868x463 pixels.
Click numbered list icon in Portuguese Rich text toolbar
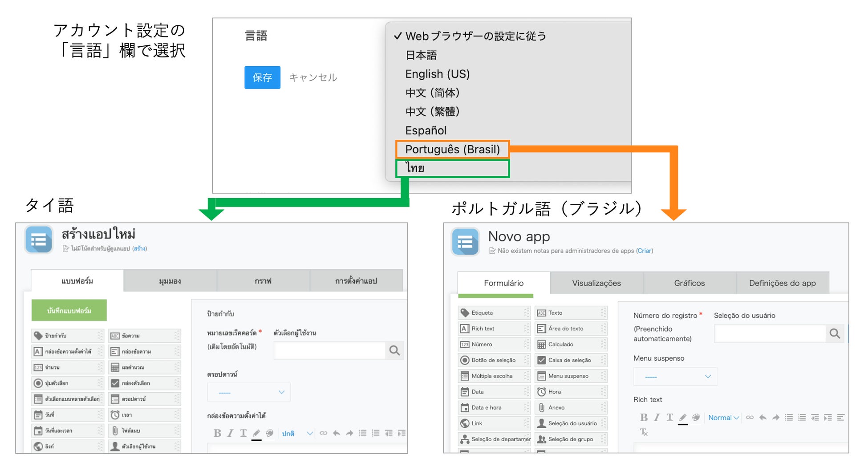pyautogui.click(x=802, y=417)
